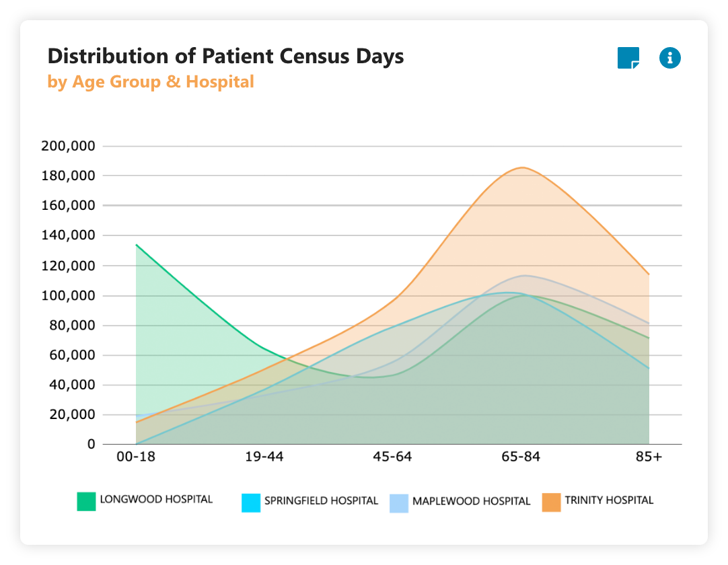Toggle Trinity Hospital orange legend swatch
The image size is (728, 565).
pos(551,502)
